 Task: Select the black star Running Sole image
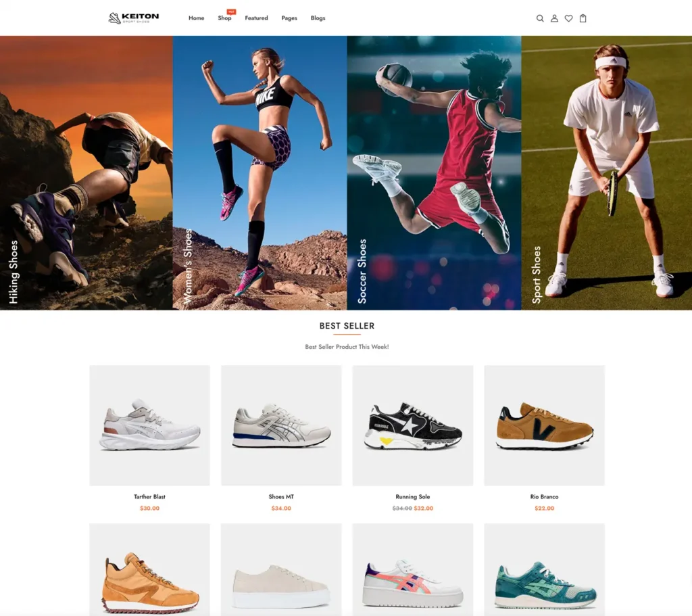point(413,425)
